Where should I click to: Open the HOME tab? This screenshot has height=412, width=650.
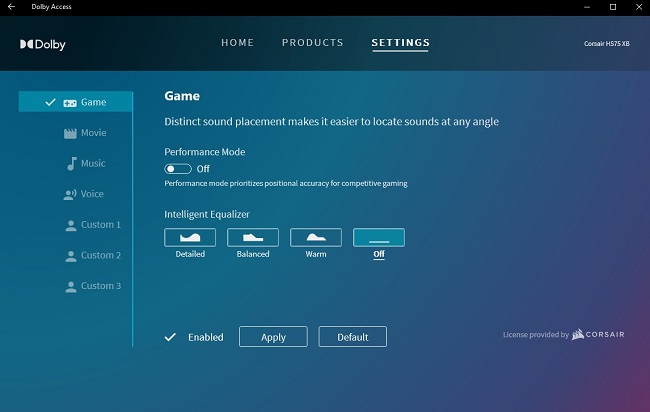(x=238, y=43)
